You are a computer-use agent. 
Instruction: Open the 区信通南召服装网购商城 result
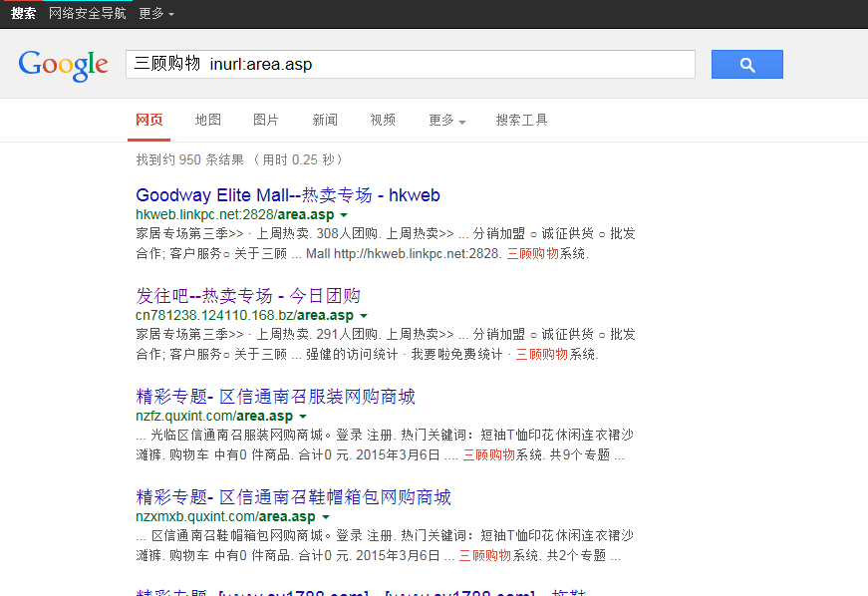point(275,397)
